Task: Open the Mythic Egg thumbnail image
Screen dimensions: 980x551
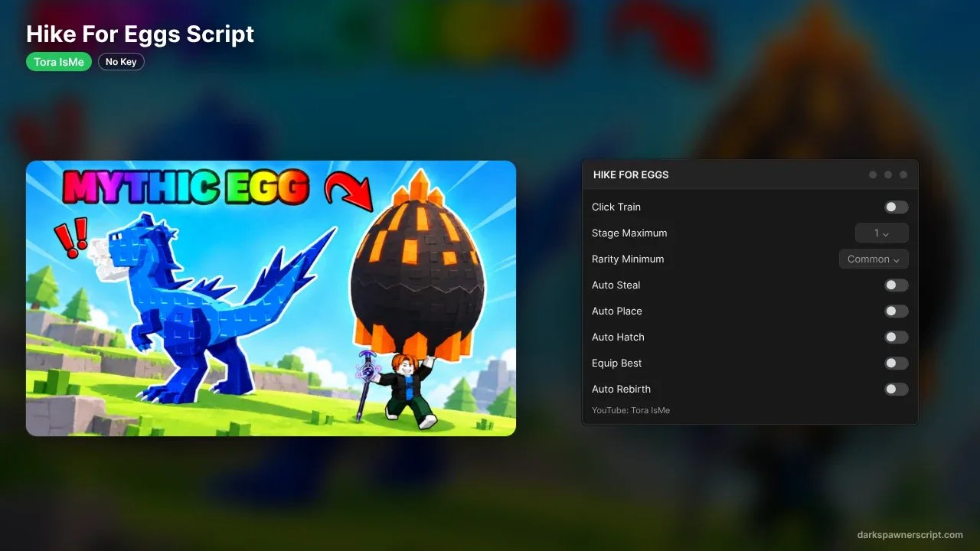Action: click(271, 298)
